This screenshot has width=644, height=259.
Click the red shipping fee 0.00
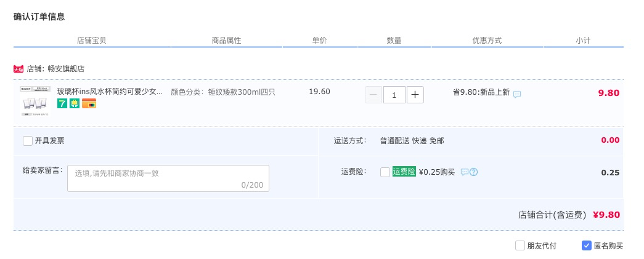610,140
